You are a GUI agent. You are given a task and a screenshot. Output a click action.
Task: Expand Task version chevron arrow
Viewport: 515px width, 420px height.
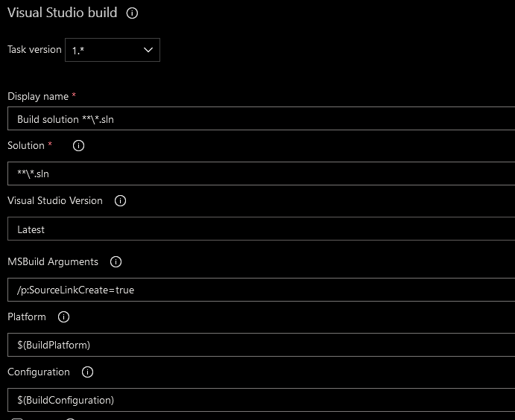(148, 50)
